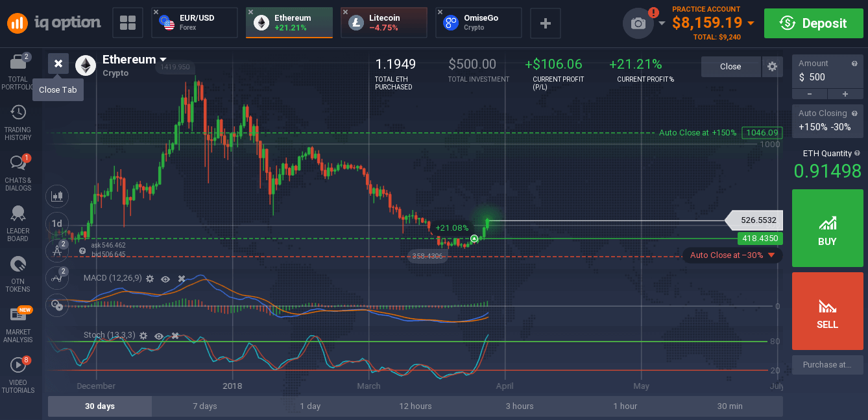The image size is (868, 420).
Task: Open indicators list wave icon
Action: [57, 277]
